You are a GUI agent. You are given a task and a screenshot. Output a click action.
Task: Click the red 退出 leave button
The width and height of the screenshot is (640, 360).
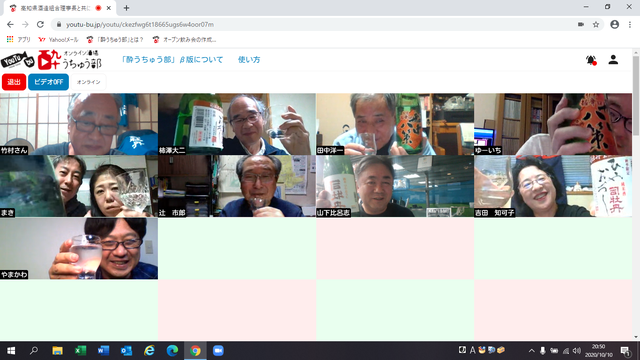(14, 82)
